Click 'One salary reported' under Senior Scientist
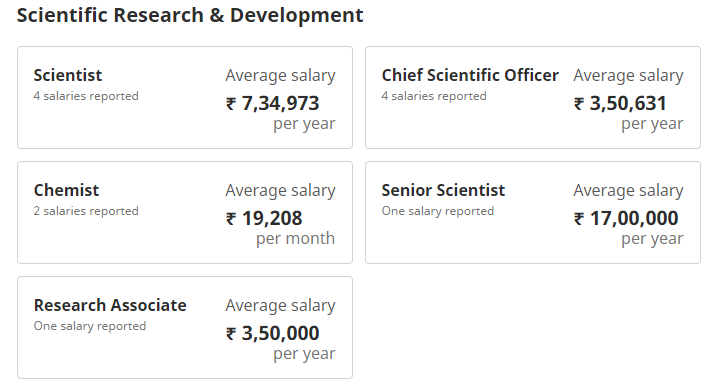The height and width of the screenshot is (386, 710). click(438, 211)
